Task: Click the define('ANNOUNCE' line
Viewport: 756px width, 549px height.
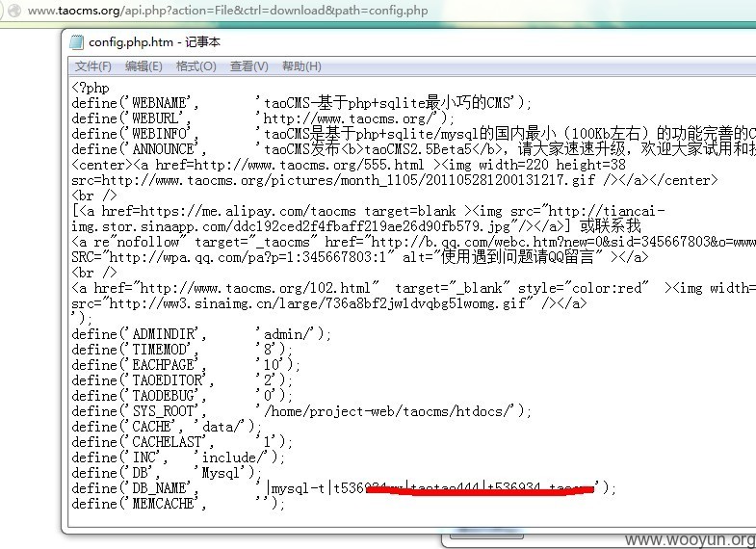Action: tap(414, 149)
